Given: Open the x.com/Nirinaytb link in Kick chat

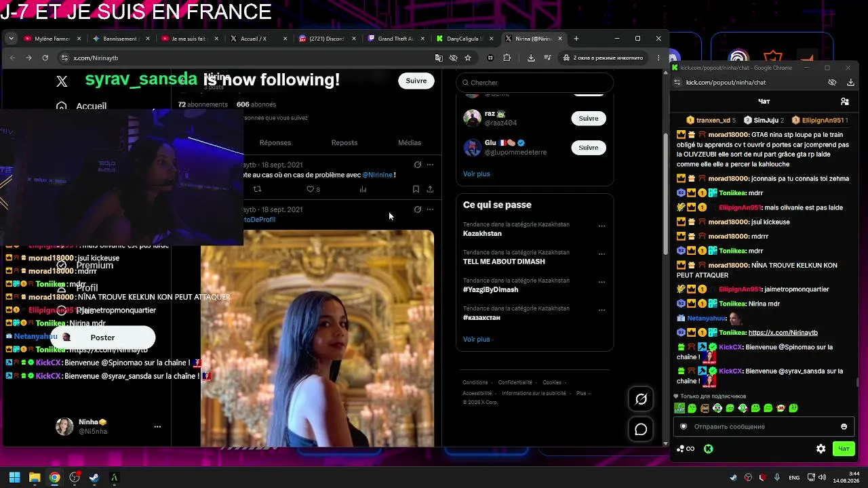Looking at the screenshot, I should click(783, 333).
